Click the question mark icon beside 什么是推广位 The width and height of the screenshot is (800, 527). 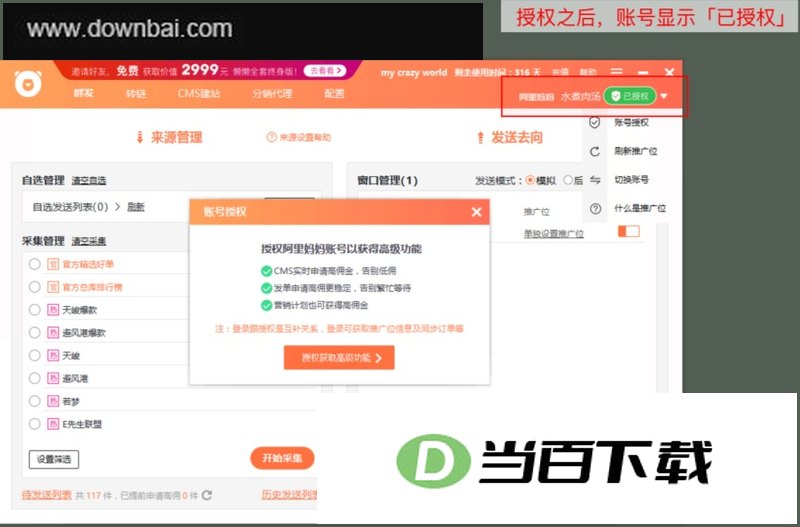tap(595, 209)
